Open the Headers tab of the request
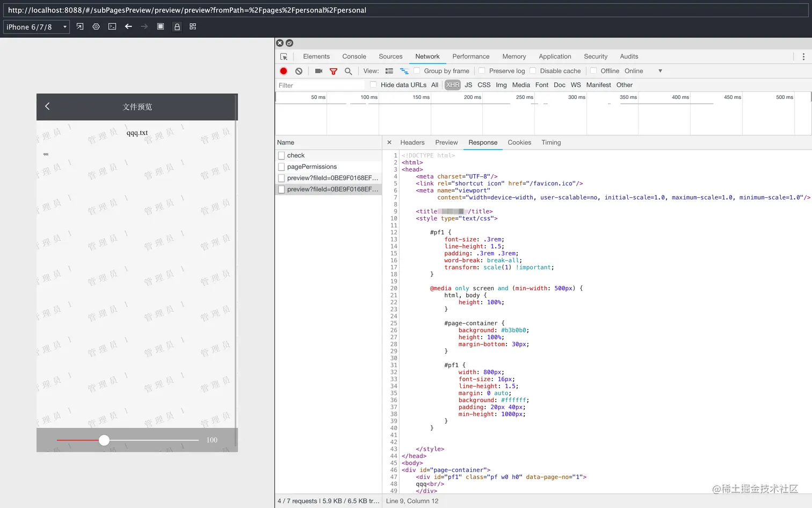The height and width of the screenshot is (508, 812). tap(412, 142)
